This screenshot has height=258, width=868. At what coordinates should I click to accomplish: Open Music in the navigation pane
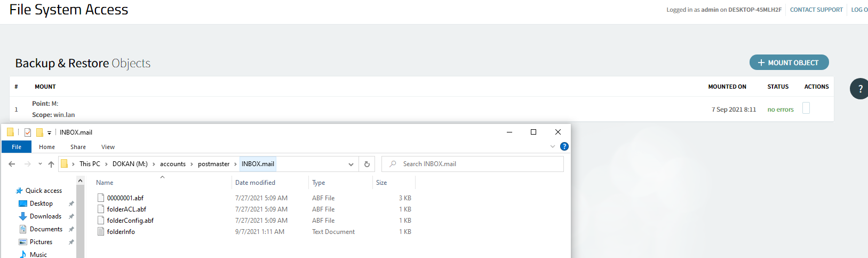(38, 255)
